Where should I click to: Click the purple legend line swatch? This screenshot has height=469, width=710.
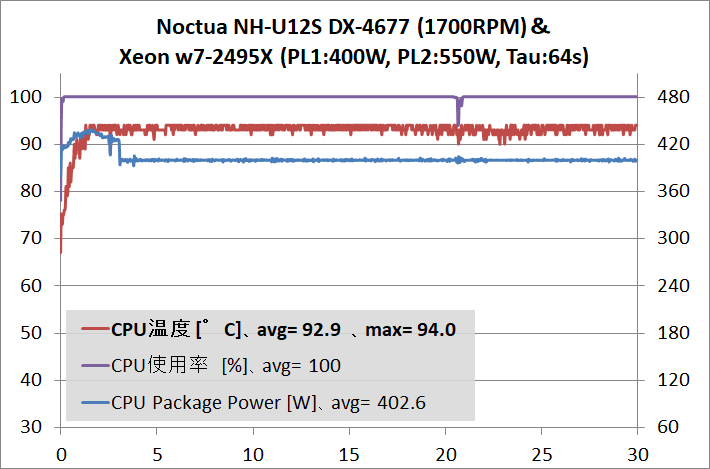coord(96,365)
